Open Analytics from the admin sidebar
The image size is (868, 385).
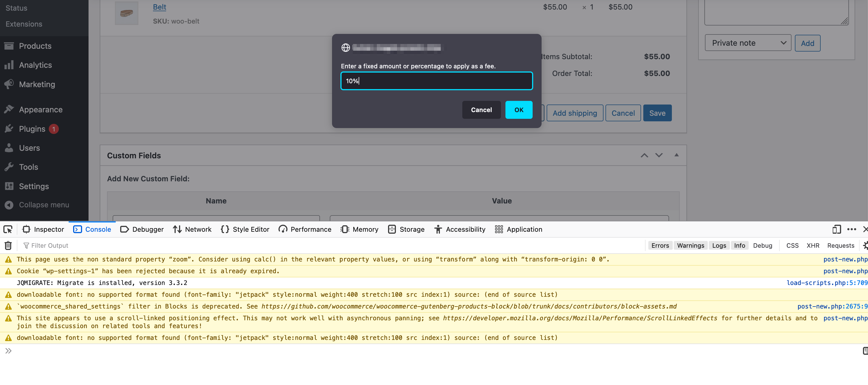35,65
